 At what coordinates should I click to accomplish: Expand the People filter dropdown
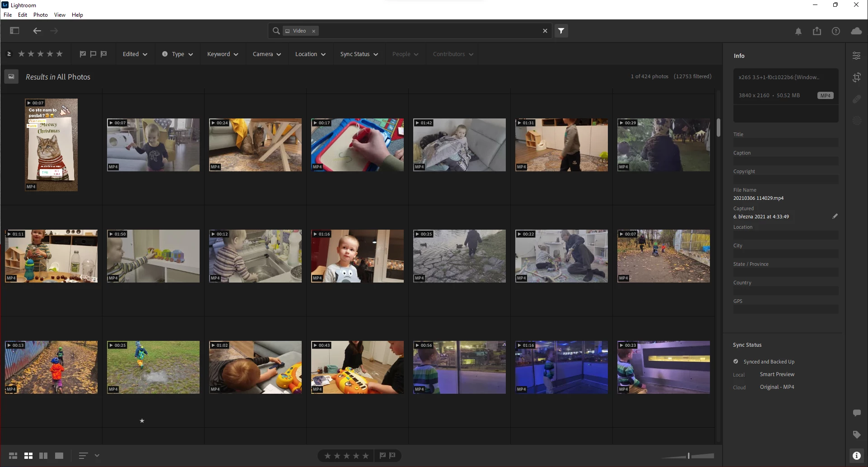tap(405, 54)
